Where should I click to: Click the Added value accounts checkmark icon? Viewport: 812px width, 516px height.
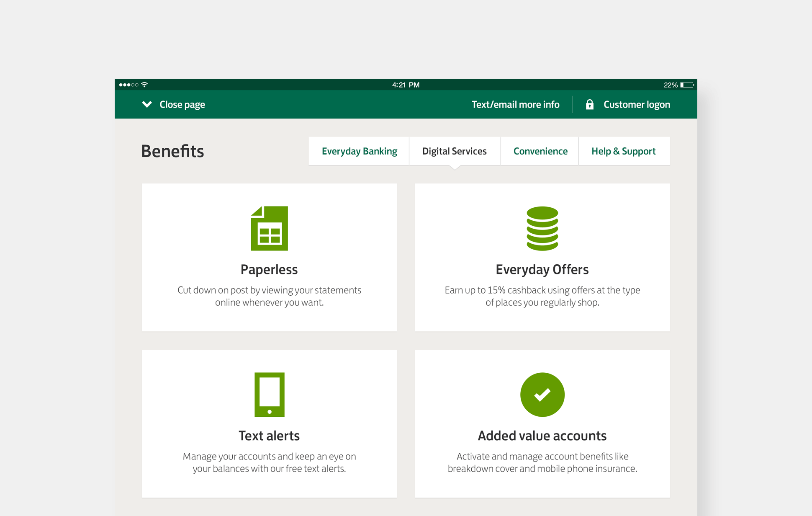(542, 394)
